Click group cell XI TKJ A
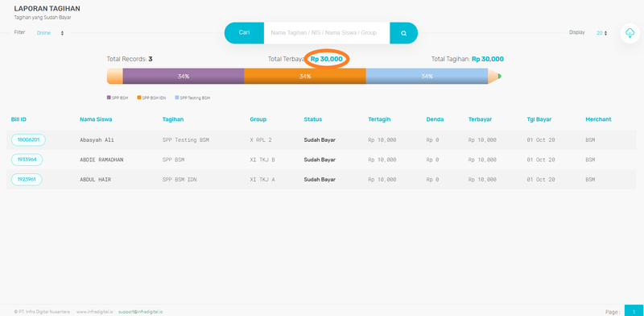This screenshot has height=316, width=644. pos(262,180)
